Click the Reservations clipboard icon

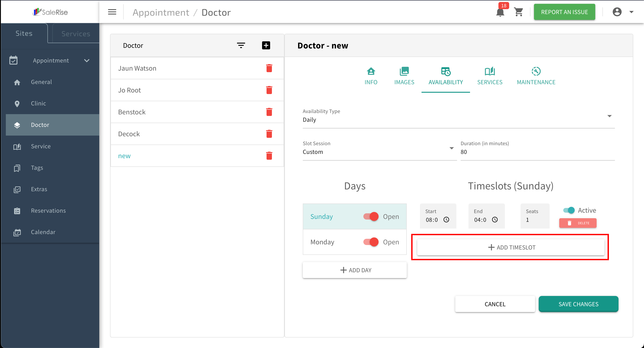coord(17,211)
